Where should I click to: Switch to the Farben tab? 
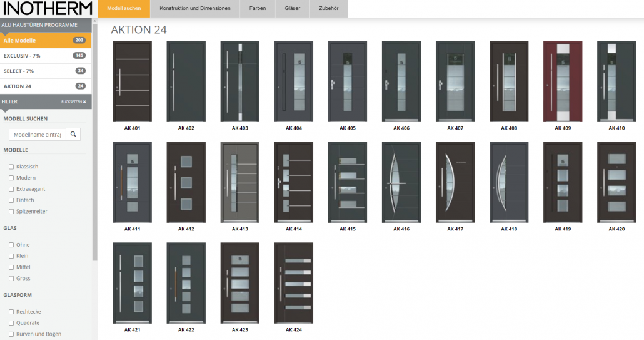[x=258, y=8]
